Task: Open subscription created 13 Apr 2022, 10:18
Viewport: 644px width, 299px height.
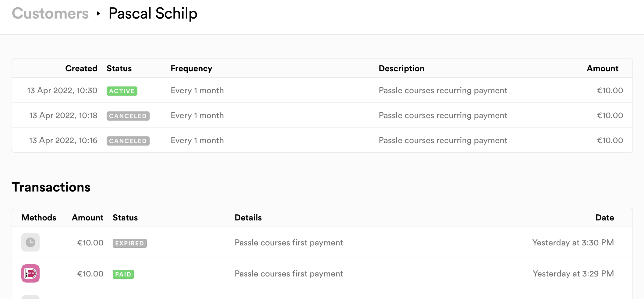Action: pos(322,115)
